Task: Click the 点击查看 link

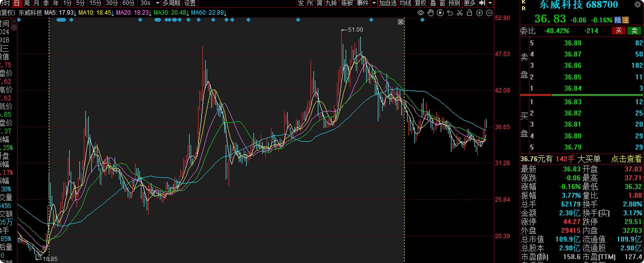Action: (626, 159)
